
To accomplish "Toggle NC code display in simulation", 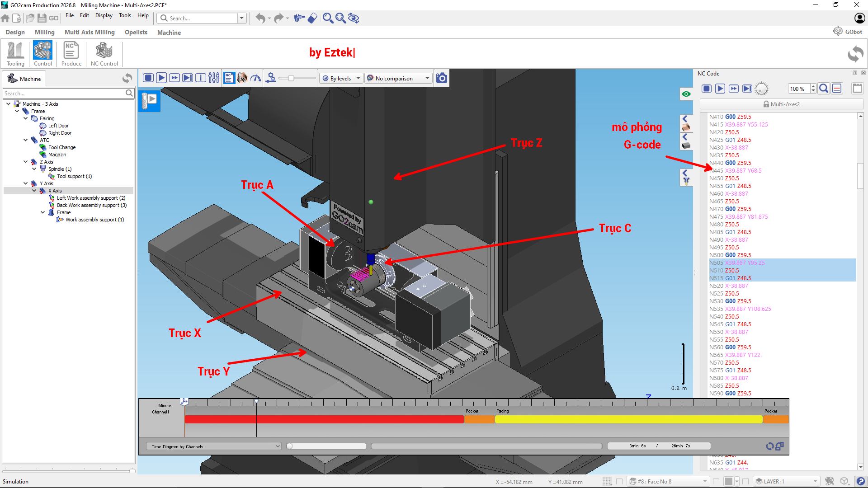I will click(x=229, y=78).
